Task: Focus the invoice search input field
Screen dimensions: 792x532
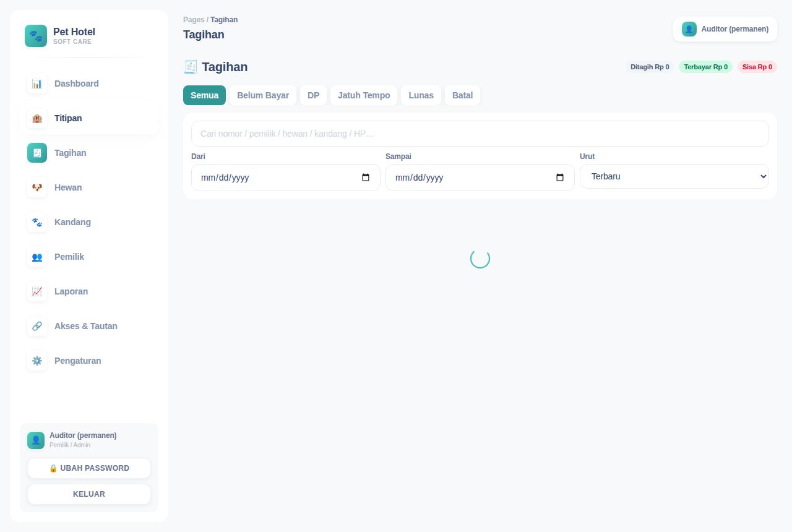Action: coord(480,134)
